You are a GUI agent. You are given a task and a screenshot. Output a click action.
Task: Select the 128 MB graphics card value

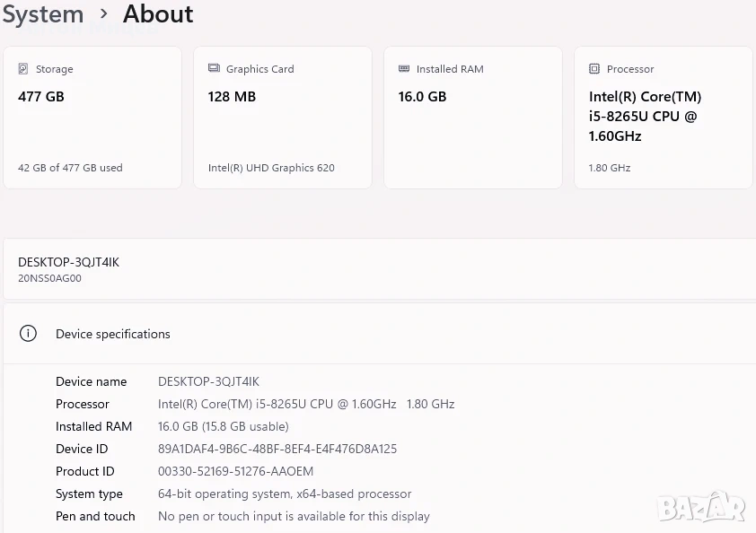coord(232,97)
